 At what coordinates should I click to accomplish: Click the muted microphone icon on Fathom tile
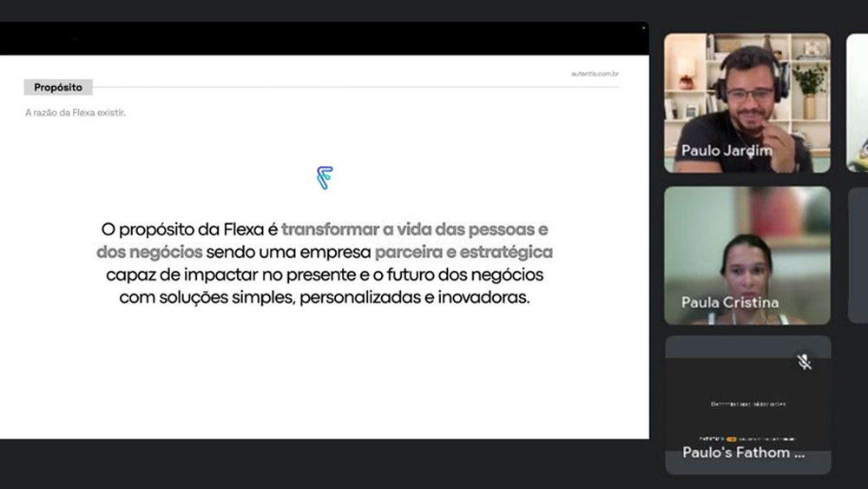805,362
